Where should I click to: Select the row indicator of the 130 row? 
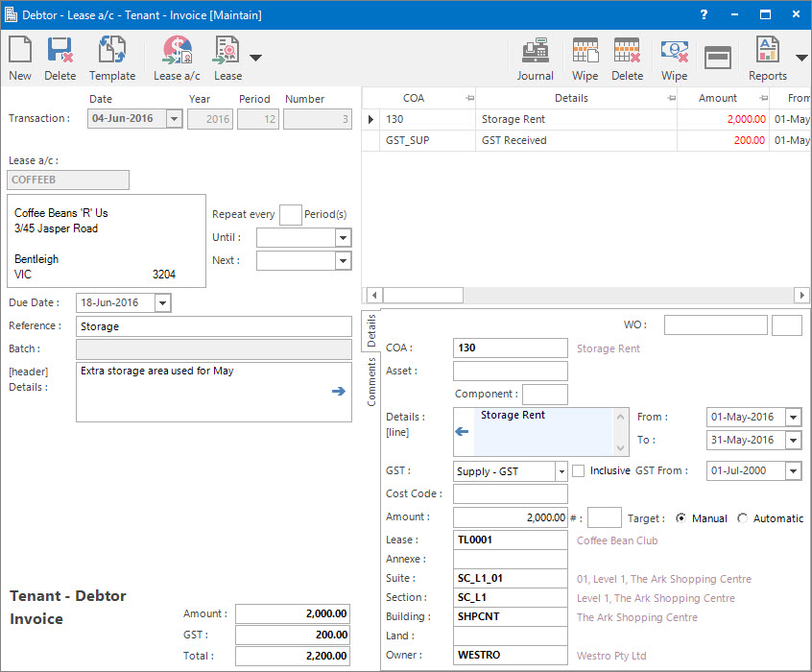click(x=370, y=119)
